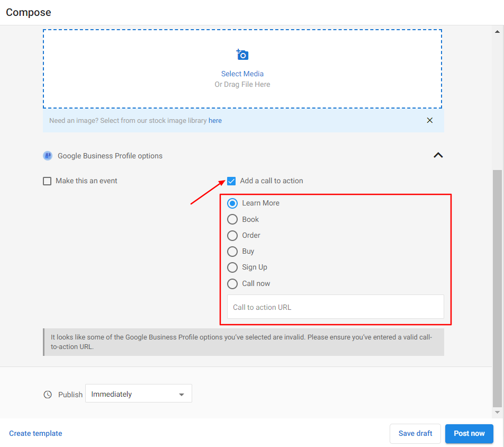Open the Publish Immediately dropdown

(139, 394)
